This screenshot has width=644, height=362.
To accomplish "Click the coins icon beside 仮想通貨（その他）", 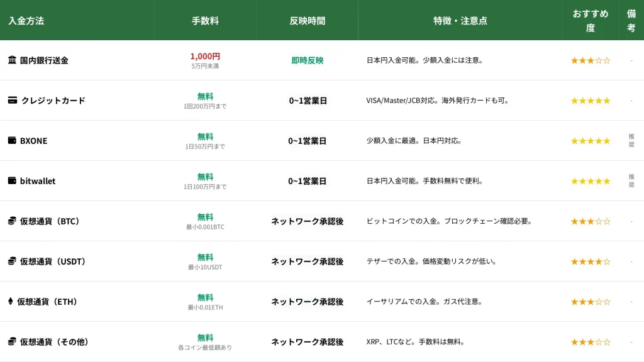I will (x=12, y=342).
